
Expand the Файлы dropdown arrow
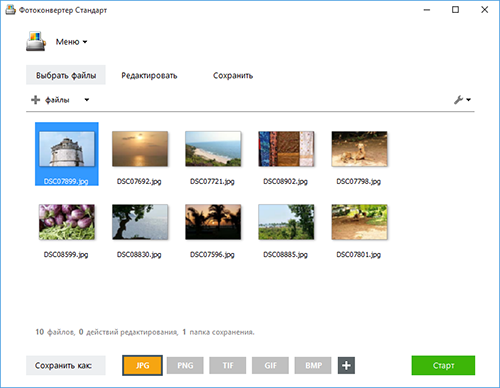click(87, 100)
